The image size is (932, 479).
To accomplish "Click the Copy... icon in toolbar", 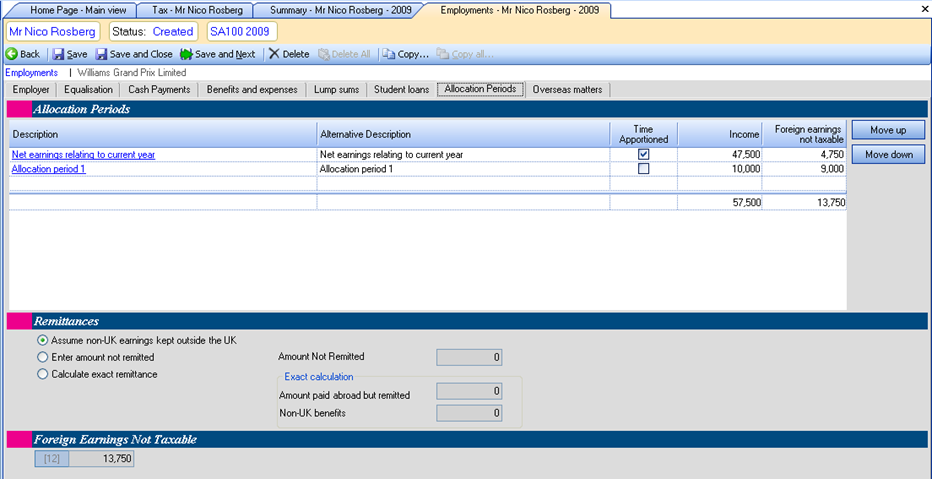I will tap(389, 54).
